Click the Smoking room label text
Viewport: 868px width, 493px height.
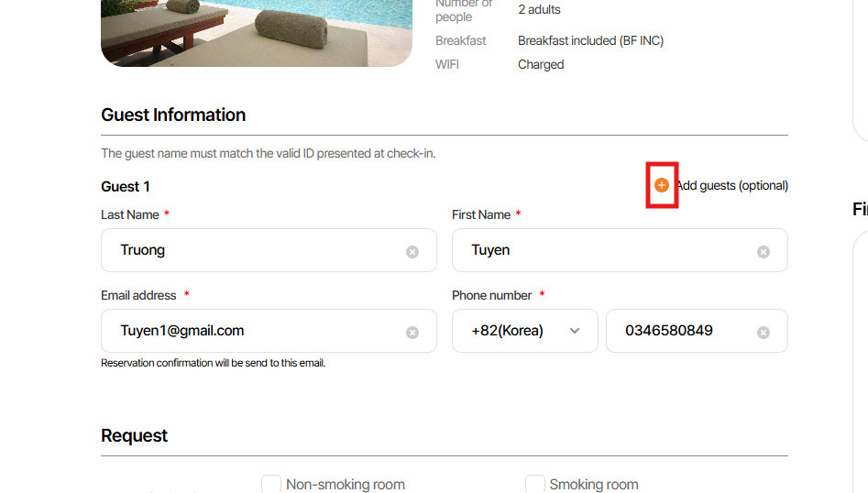[x=594, y=484]
